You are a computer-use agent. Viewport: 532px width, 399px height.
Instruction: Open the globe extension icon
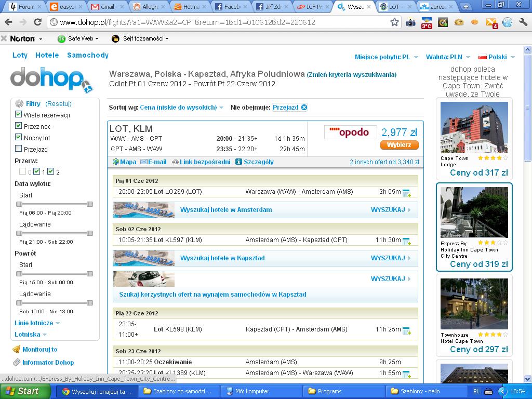[x=507, y=22]
